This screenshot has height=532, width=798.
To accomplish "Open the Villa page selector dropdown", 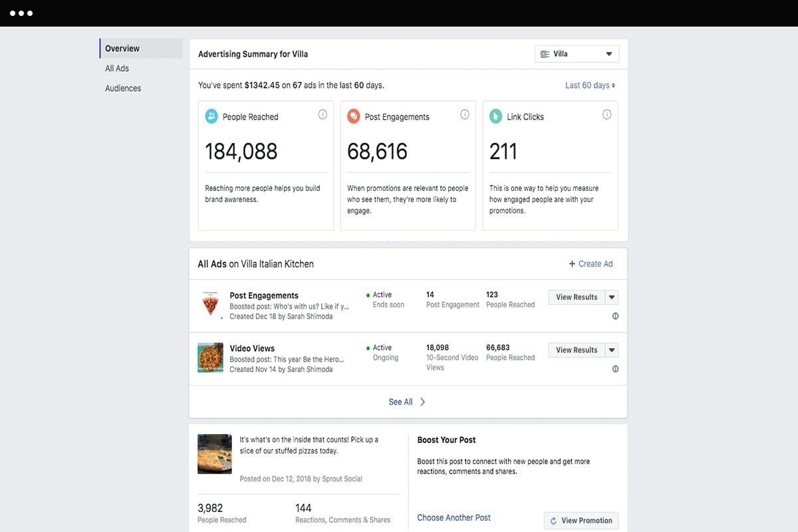I will tap(577, 54).
